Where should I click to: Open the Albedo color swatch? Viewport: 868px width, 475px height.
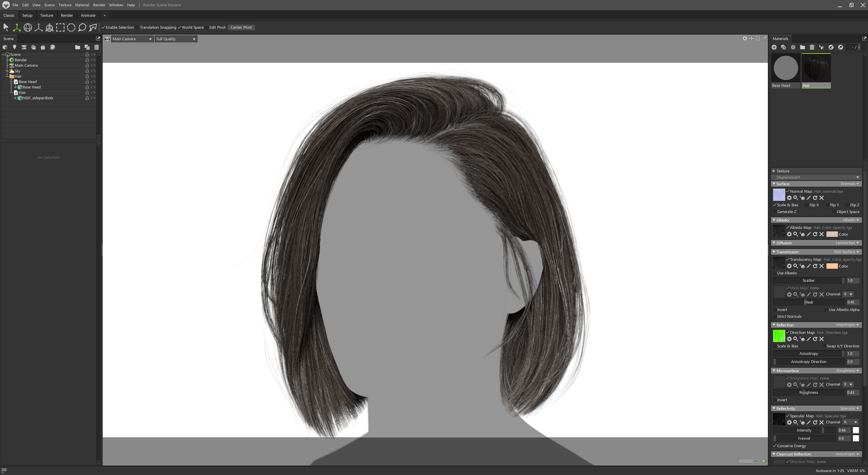(x=832, y=234)
